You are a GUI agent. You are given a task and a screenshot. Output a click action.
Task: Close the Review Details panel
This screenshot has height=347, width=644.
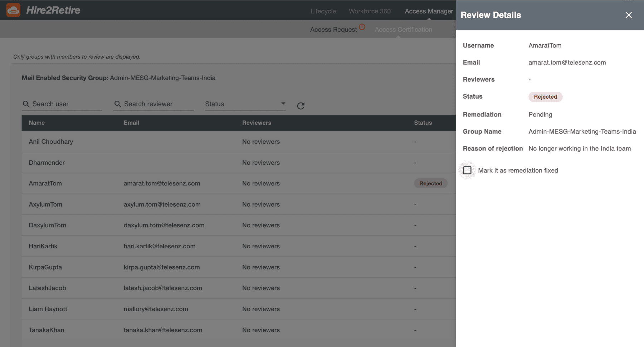coord(629,15)
